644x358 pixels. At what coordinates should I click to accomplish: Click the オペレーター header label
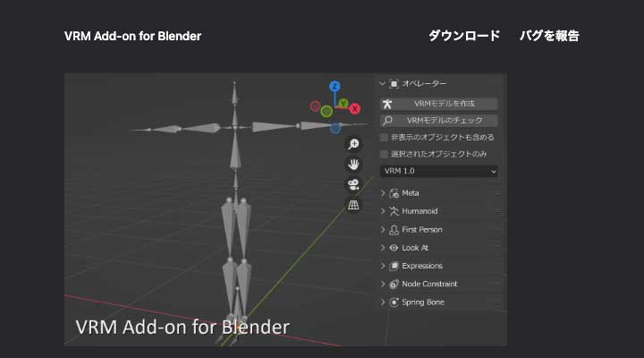tap(424, 83)
